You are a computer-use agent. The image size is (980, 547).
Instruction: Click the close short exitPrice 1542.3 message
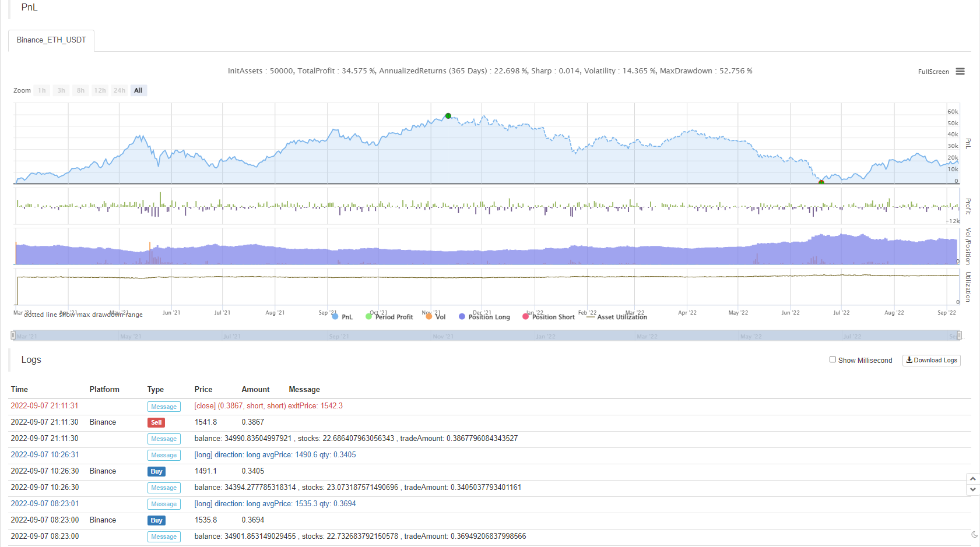pyautogui.click(x=268, y=406)
